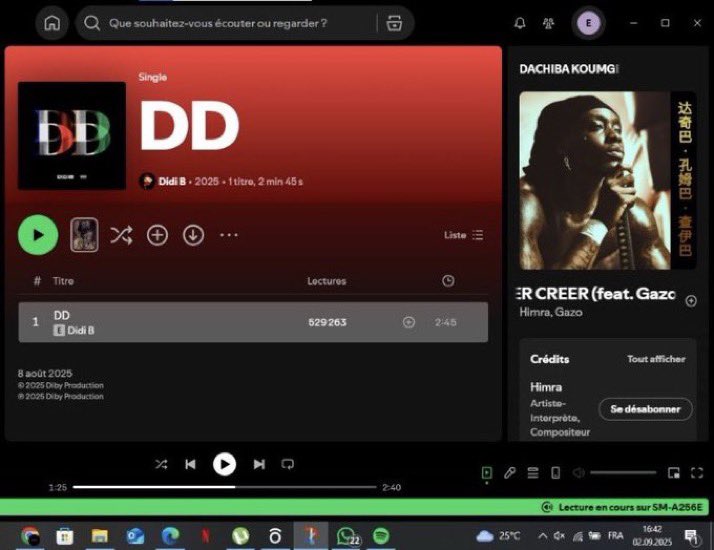Open Didi B link under track DD
Viewport: 714px width, 550px height.
point(81,331)
